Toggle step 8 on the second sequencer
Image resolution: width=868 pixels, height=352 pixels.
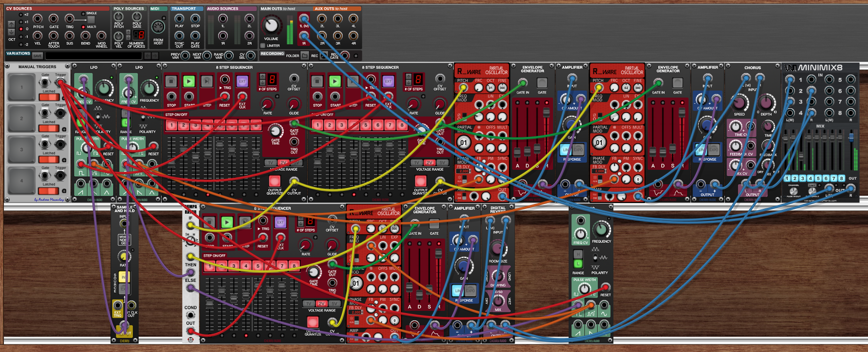(x=402, y=125)
